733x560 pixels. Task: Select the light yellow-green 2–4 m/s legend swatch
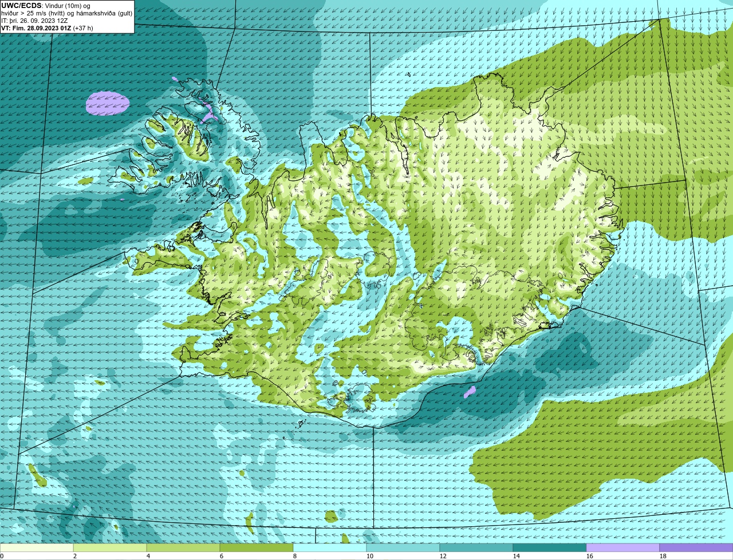110,547
